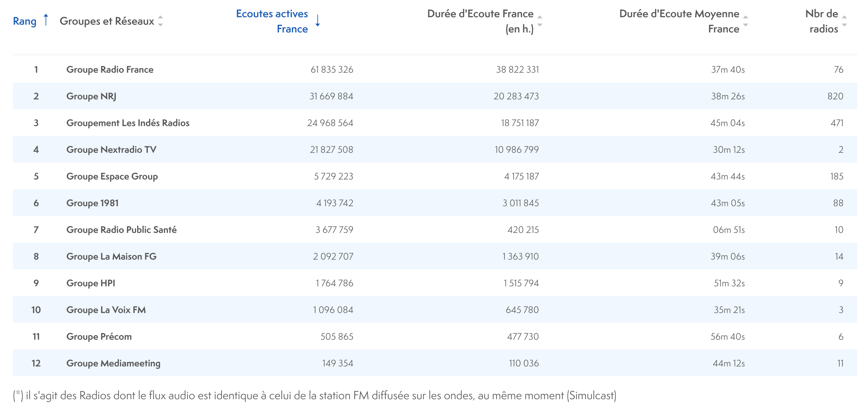The image size is (868, 409).
Task: Click the Groupe Radio Public Santé entry
Action: pos(121,230)
